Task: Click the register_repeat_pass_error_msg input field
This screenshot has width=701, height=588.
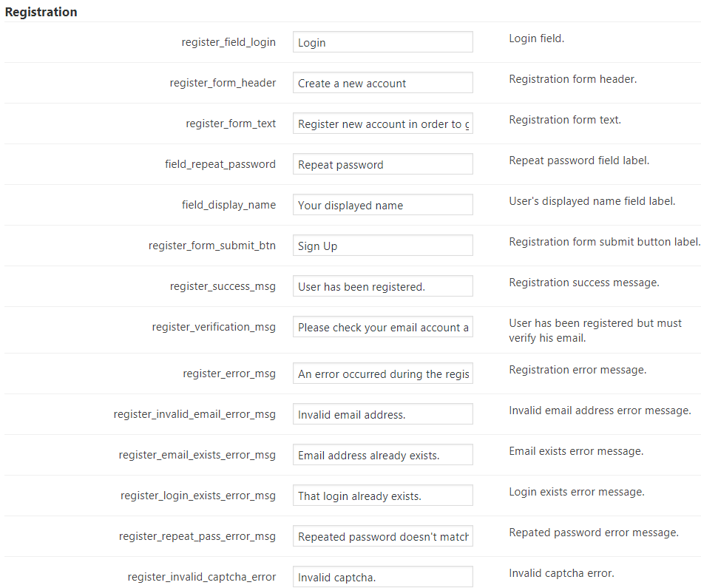Action: 382,536
